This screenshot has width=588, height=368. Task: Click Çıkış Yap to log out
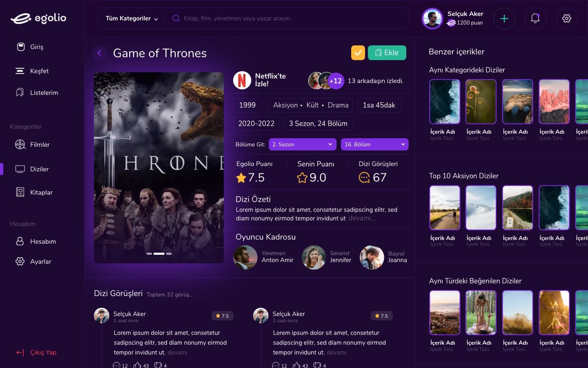36,352
